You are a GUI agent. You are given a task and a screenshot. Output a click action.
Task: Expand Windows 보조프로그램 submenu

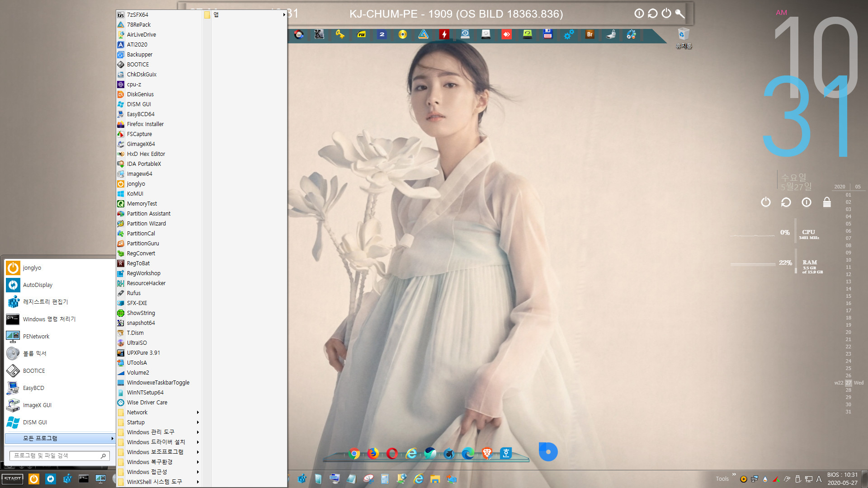pos(158,452)
